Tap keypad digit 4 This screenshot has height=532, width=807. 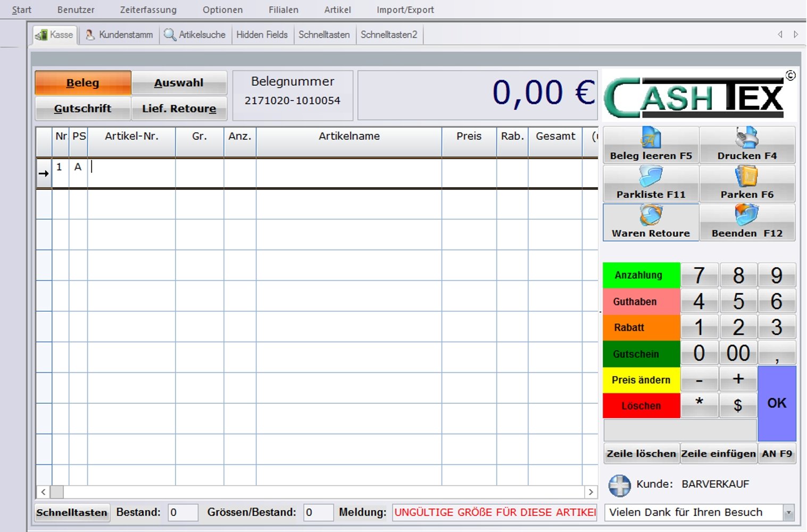click(x=700, y=301)
